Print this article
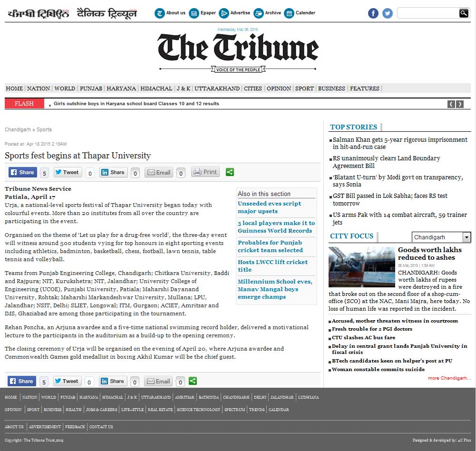Image resolution: width=476 pixels, height=451 pixels. (205, 172)
